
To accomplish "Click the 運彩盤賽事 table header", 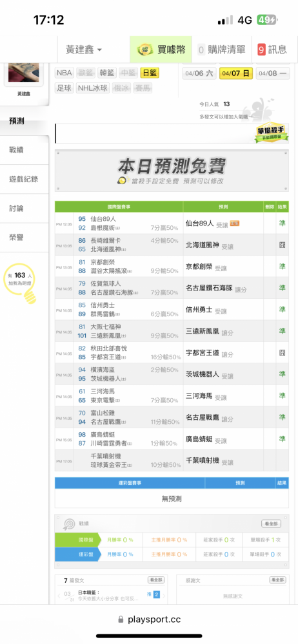I will tap(130, 483).
